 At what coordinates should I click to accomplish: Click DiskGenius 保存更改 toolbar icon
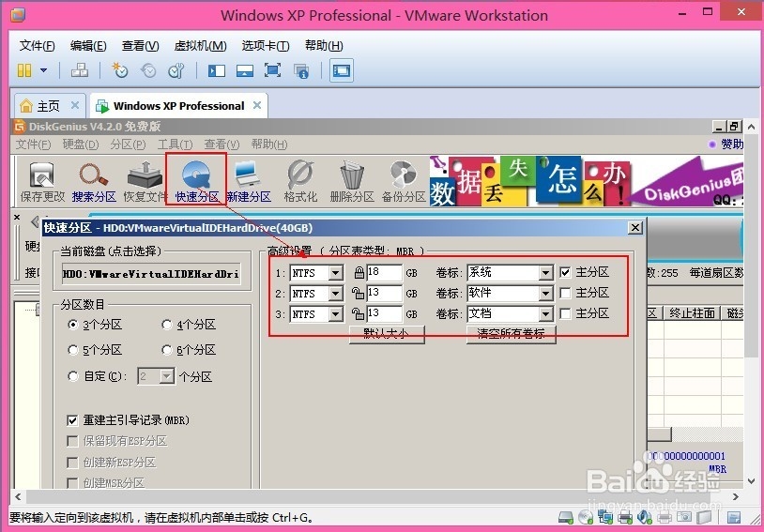(x=42, y=183)
